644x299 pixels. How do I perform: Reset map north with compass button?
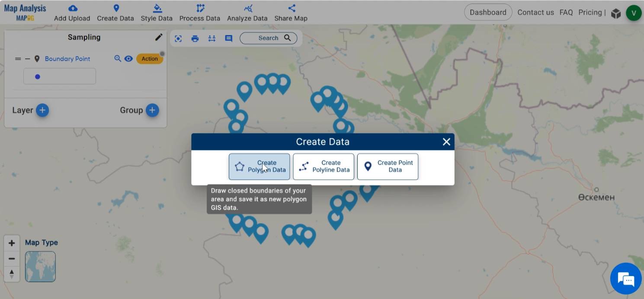point(12,274)
